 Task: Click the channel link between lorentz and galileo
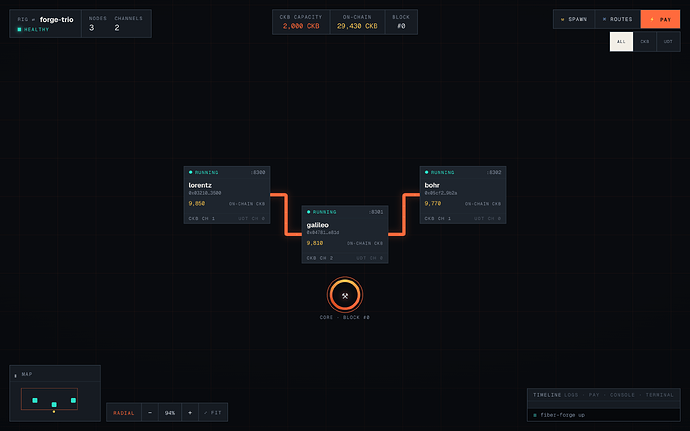point(286,214)
